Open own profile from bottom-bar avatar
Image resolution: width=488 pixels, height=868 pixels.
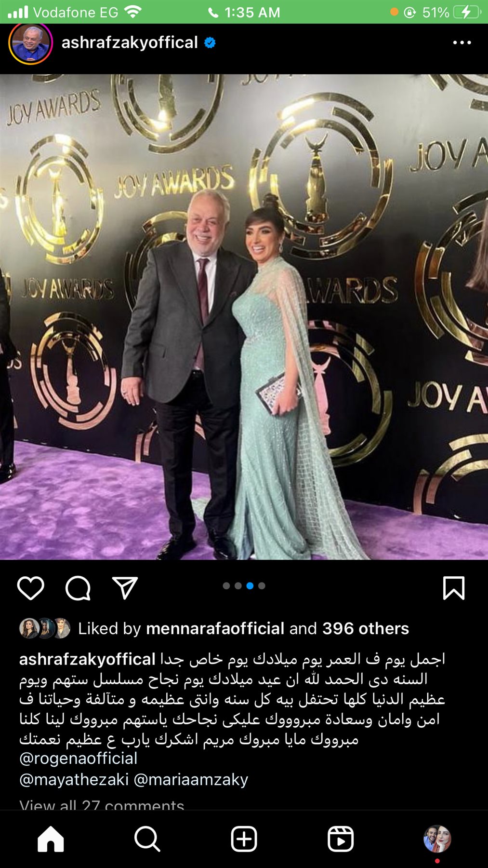pyautogui.click(x=437, y=839)
